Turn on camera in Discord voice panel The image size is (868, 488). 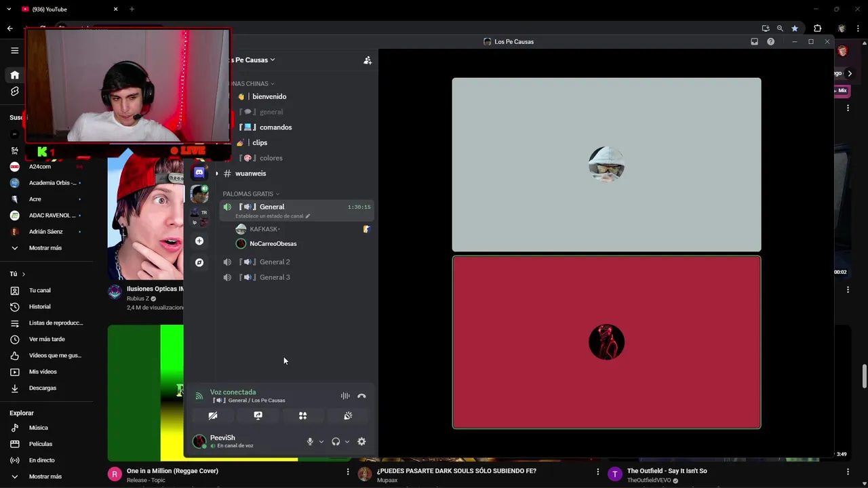pyautogui.click(x=213, y=415)
